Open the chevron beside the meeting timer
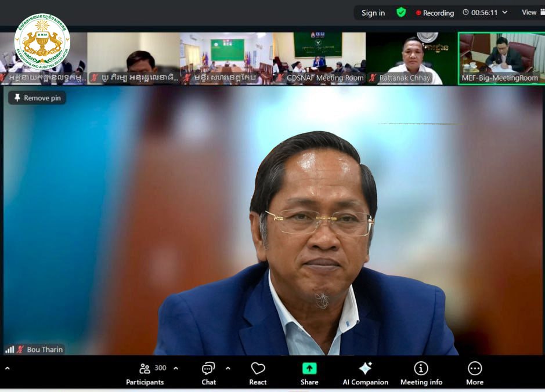Viewport: 545px width, 392px height. (504, 12)
